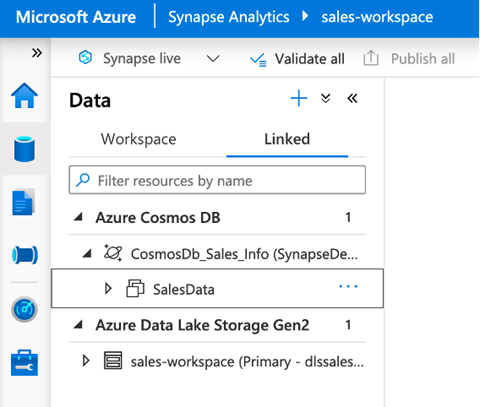480x407 pixels.
Task: Click the Data Lake Storage Gen2 count 1
Action: [x=348, y=325]
